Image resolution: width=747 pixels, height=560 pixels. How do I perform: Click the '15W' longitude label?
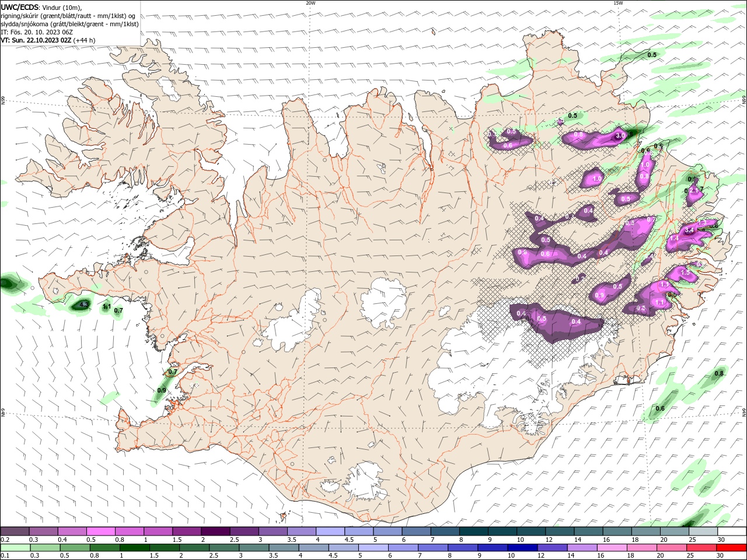(x=618, y=3)
